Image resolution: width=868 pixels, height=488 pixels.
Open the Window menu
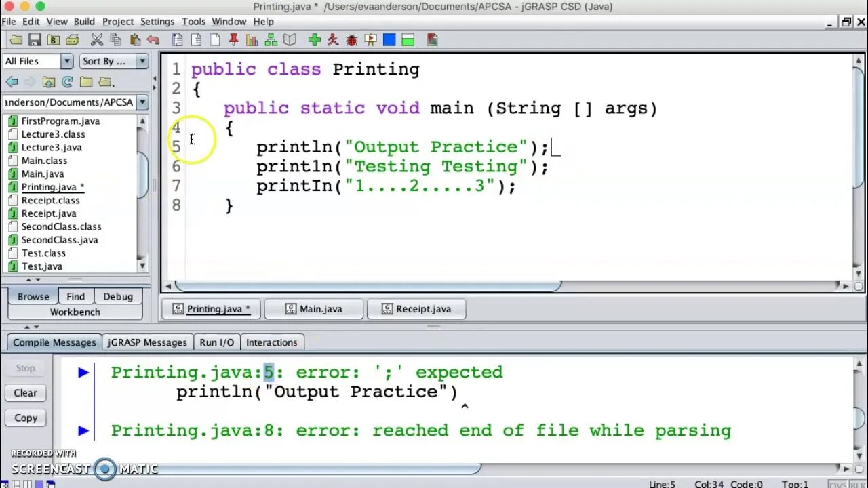[229, 22]
